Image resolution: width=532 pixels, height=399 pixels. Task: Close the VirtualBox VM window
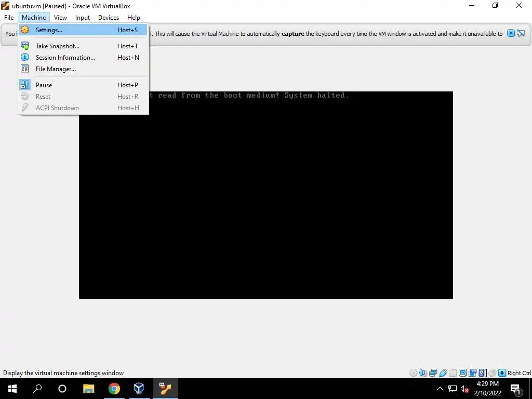pyautogui.click(x=519, y=6)
